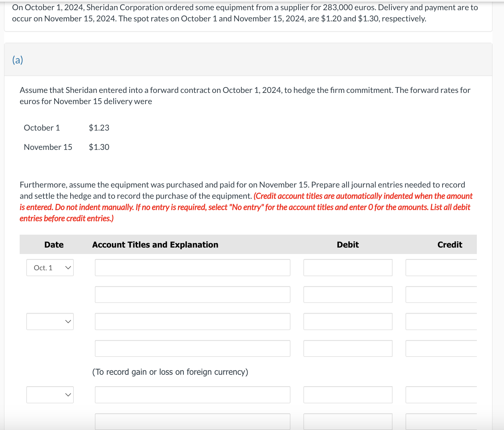Click account title field in the Oct. 1 row
The height and width of the screenshot is (430, 504).
tap(192, 268)
